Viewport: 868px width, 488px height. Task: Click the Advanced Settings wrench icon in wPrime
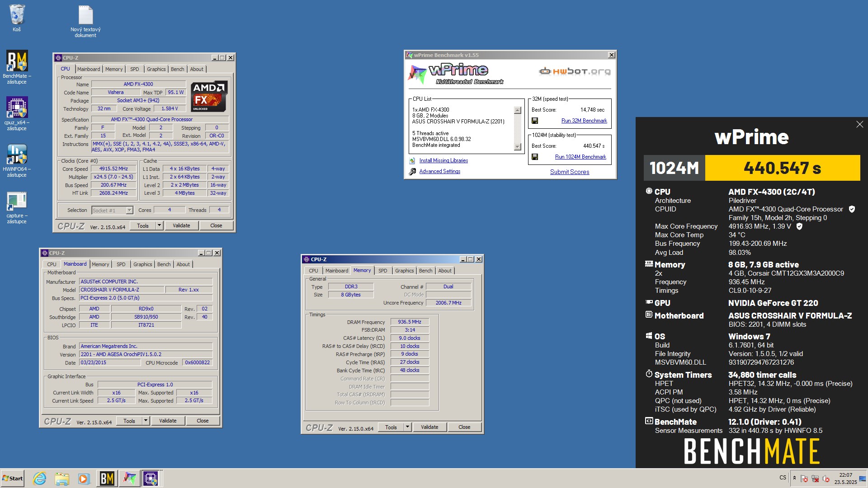coord(412,172)
